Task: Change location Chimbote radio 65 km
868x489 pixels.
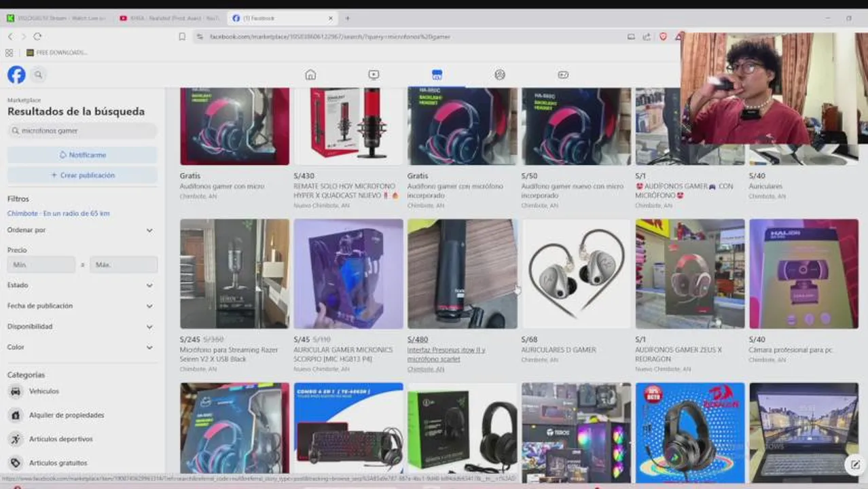Action: pyautogui.click(x=58, y=213)
